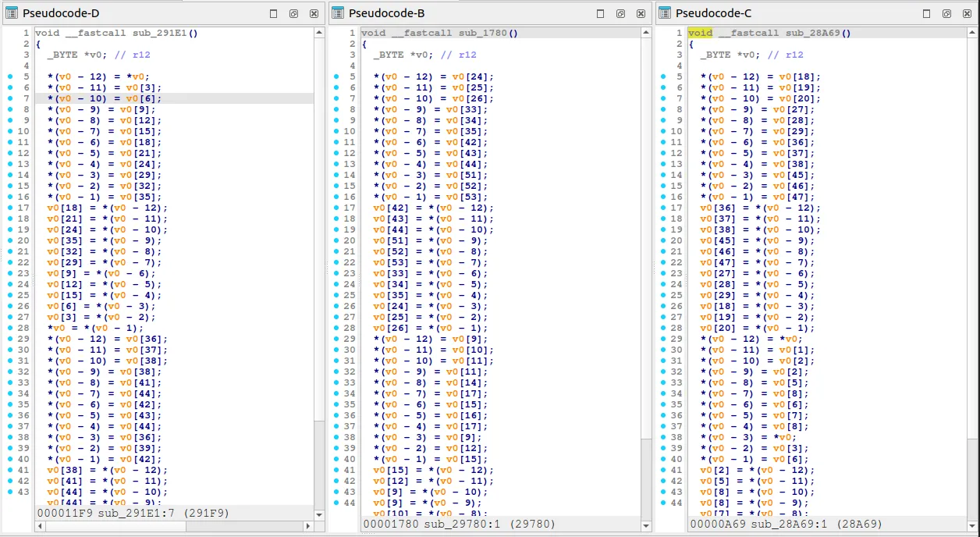Activate the Pseudocode-C title tab
The width and height of the screenshot is (980, 537).
[x=713, y=13]
